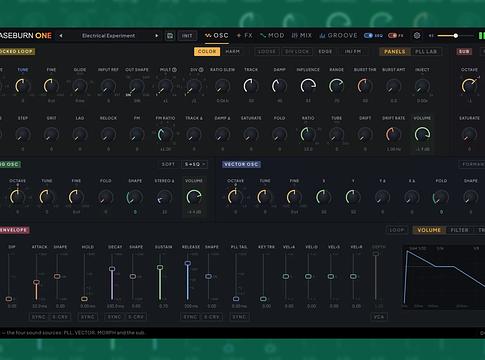Click the DECAY slider handle

coord(112,269)
